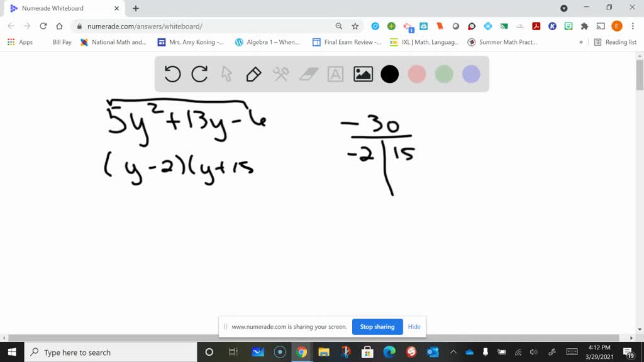Select the red color swatch

416,74
